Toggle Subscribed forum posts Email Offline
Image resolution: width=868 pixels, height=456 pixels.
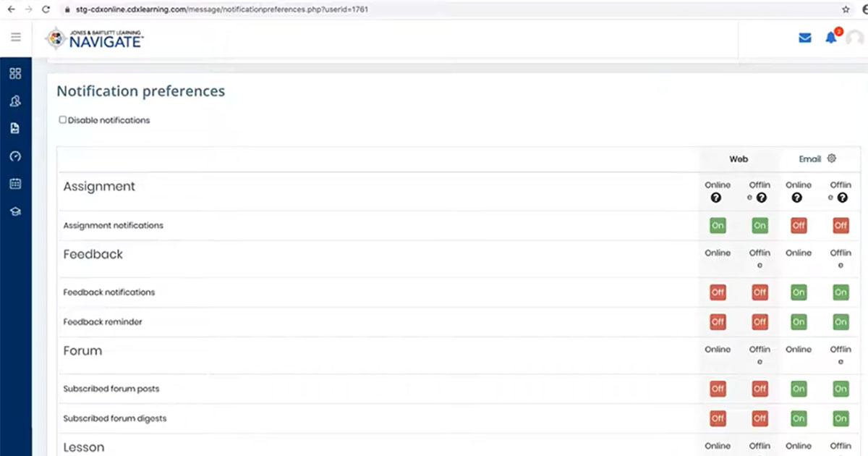[841, 389]
